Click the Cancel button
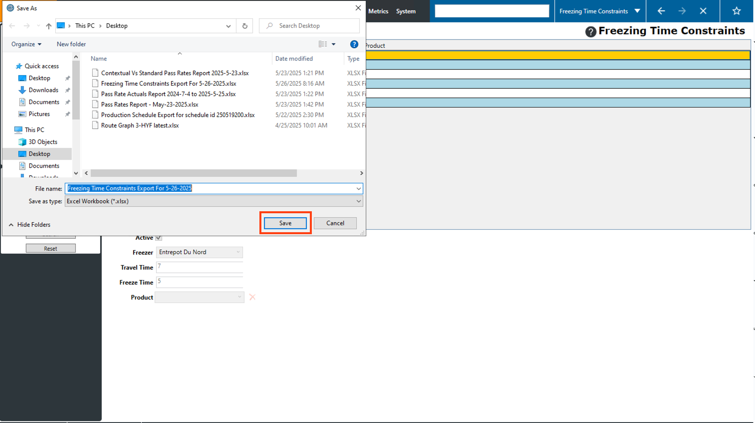The height and width of the screenshot is (423, 755). coord(335,223)
